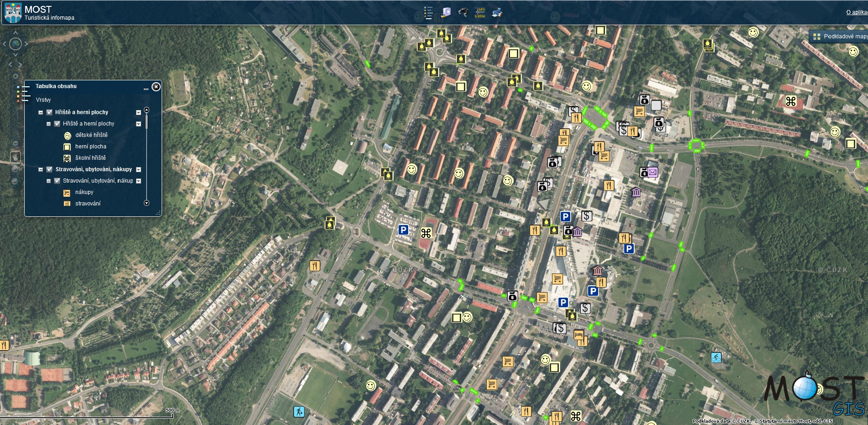The image size is (868, 425).
Task: Click the pedestrian marker near the football field
Action: [299, 412]
